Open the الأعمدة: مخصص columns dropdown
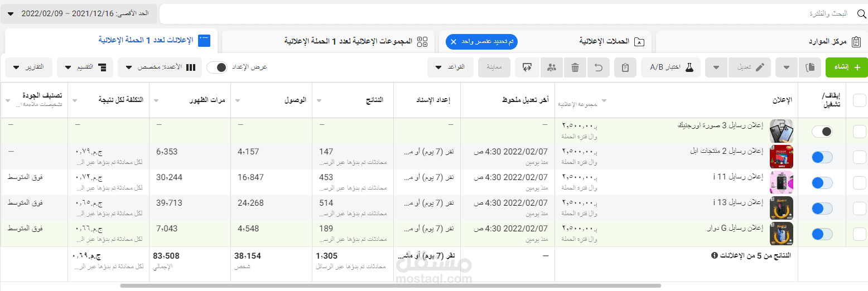 pos(160,67)
